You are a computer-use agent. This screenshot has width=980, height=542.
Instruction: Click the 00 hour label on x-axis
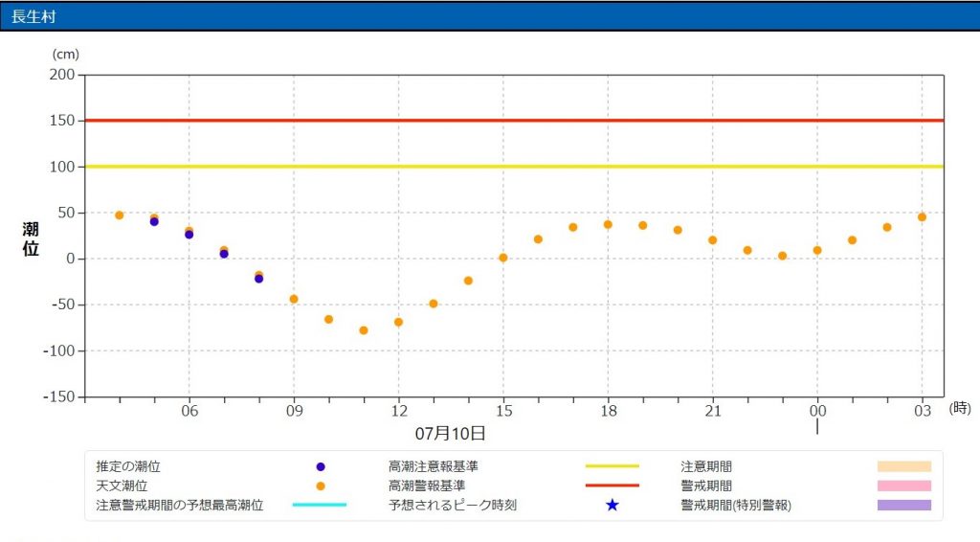coord(817,411)
